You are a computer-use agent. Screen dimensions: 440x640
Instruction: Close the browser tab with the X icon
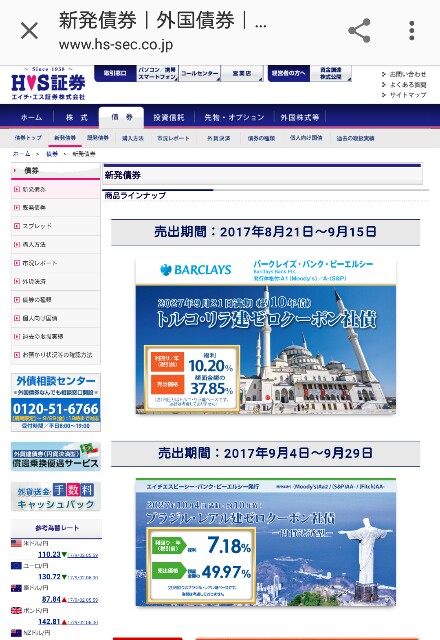[x=29, y=31]
